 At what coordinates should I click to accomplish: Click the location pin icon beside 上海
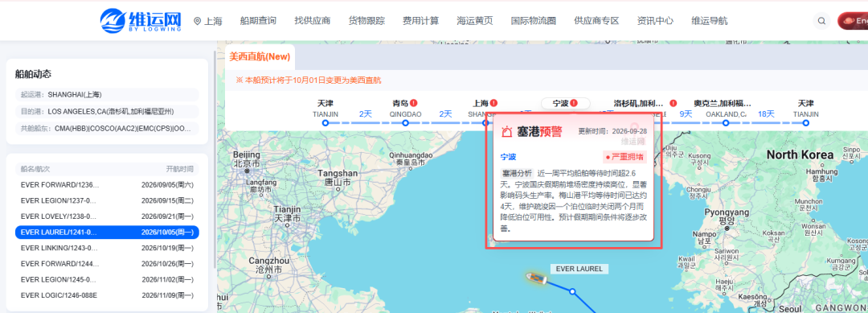197,22
